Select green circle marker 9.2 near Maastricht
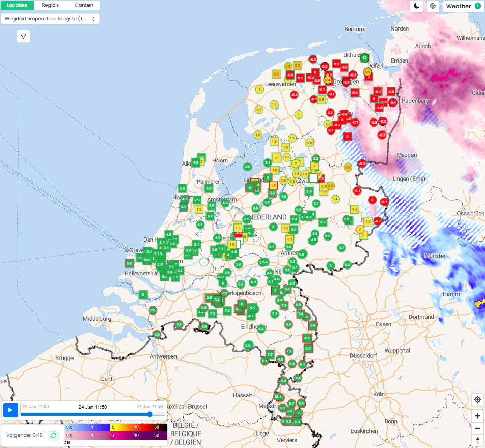The height and width of the screenshot is (448, 485). coord(282,408)
